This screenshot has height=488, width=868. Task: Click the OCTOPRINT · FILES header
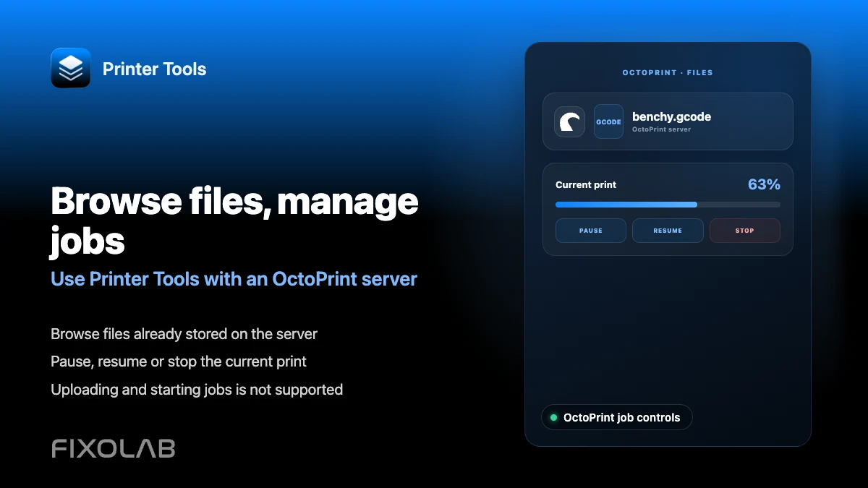click(x=668, y=73)
